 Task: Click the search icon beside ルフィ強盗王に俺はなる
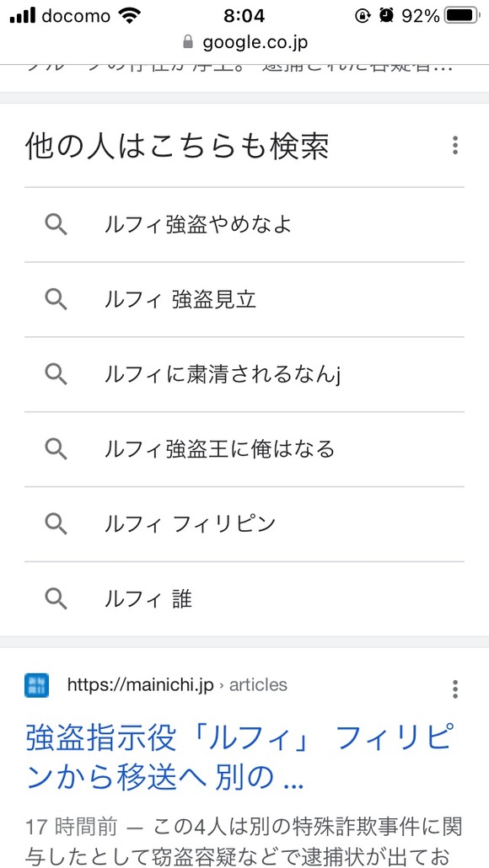coord(56,449)
